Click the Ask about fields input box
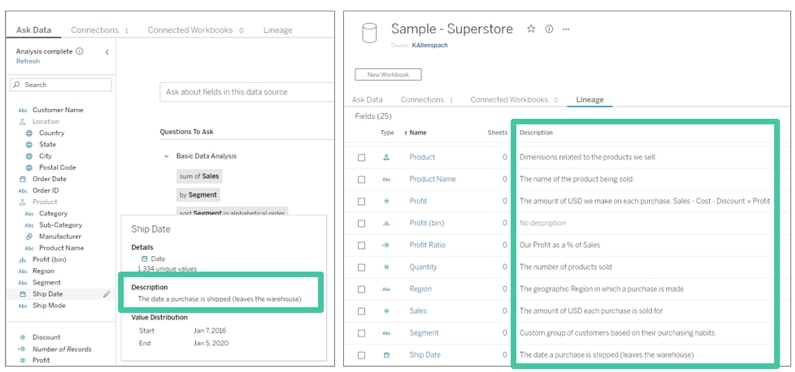Viewport: 795px width, 372px height. pos(246,92)
